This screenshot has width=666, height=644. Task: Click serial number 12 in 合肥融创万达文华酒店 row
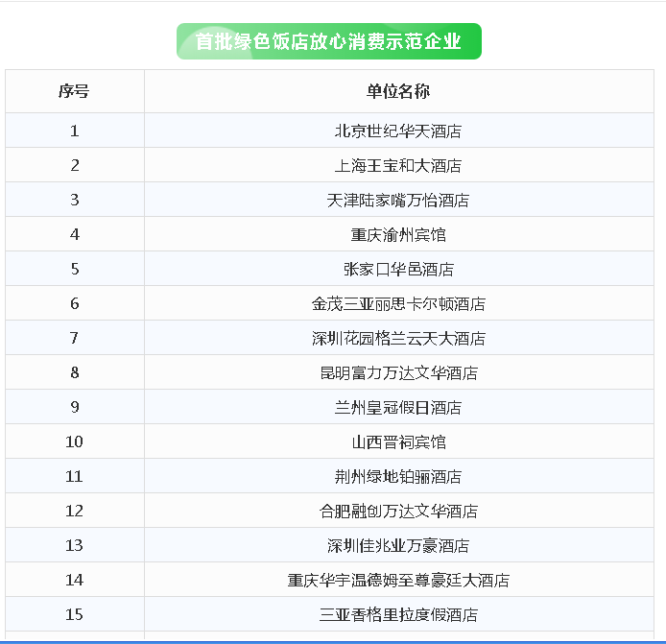(74, 511)
